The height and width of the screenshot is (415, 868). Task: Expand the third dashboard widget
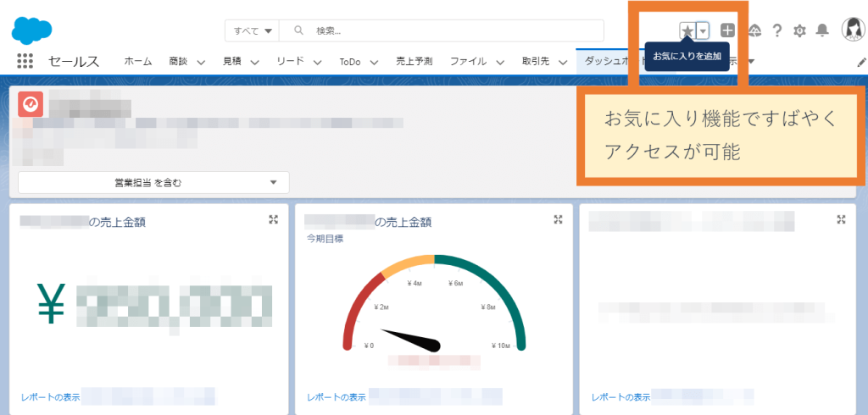[x=842, y=219]
